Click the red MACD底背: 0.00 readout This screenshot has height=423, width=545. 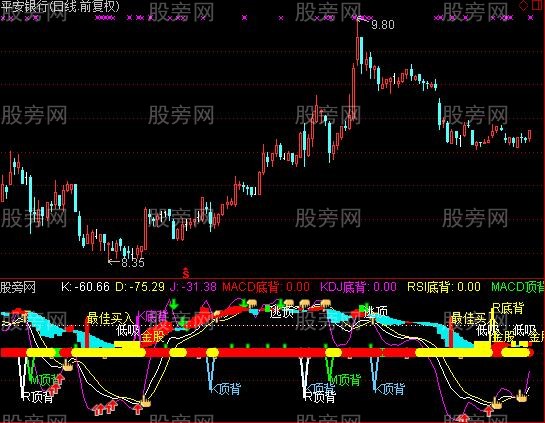click(266, 287)
